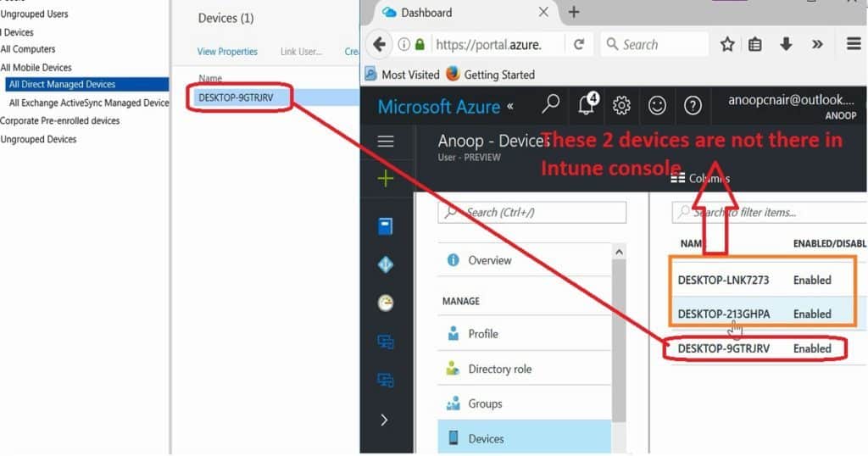Select All Exchange ActiveSync Managed Devices
This screenshot has width=868, height=456.
(88, 103)
